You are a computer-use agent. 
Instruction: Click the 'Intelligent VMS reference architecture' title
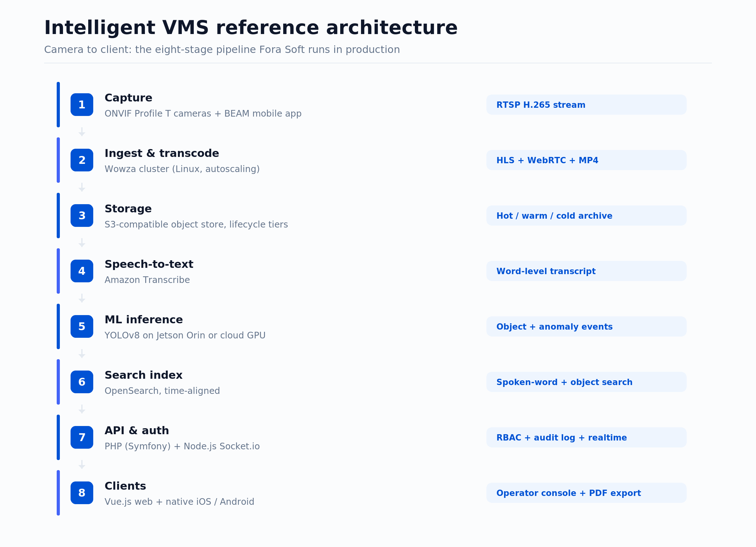(251, 28)
